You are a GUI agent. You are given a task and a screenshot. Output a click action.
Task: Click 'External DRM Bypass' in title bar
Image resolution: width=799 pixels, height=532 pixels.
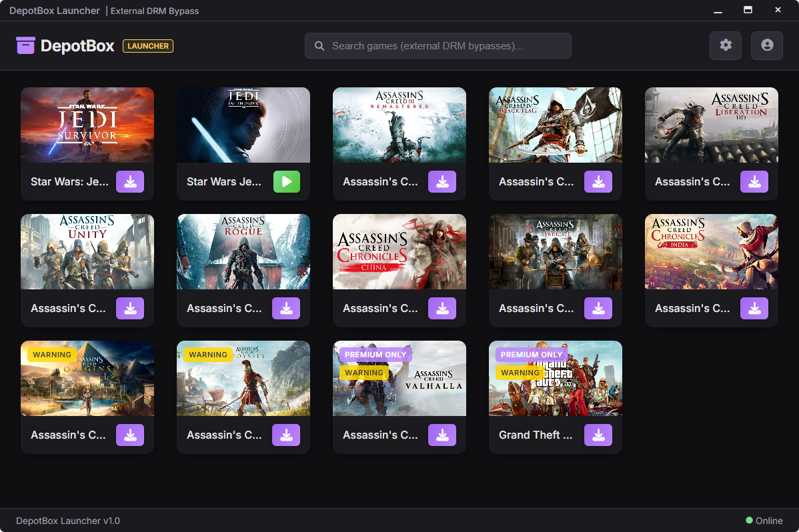[155, 11]
